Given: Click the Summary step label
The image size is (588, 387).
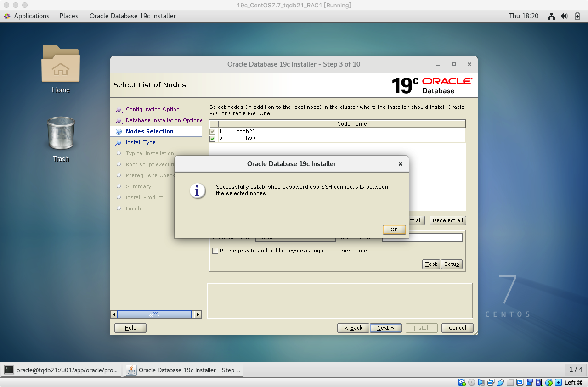Looking at the screenshot, I should tap(138, 186).
